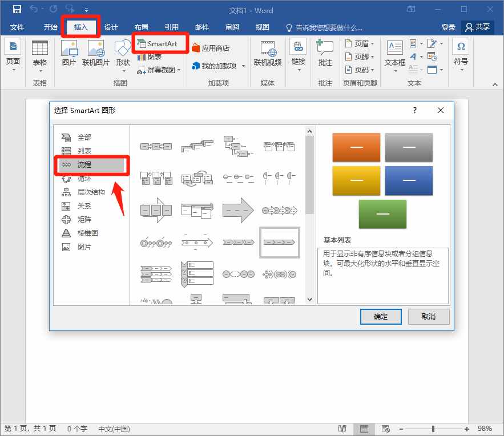
Task: Click the SmartArt ribbon button
Action: pos(157,44)
